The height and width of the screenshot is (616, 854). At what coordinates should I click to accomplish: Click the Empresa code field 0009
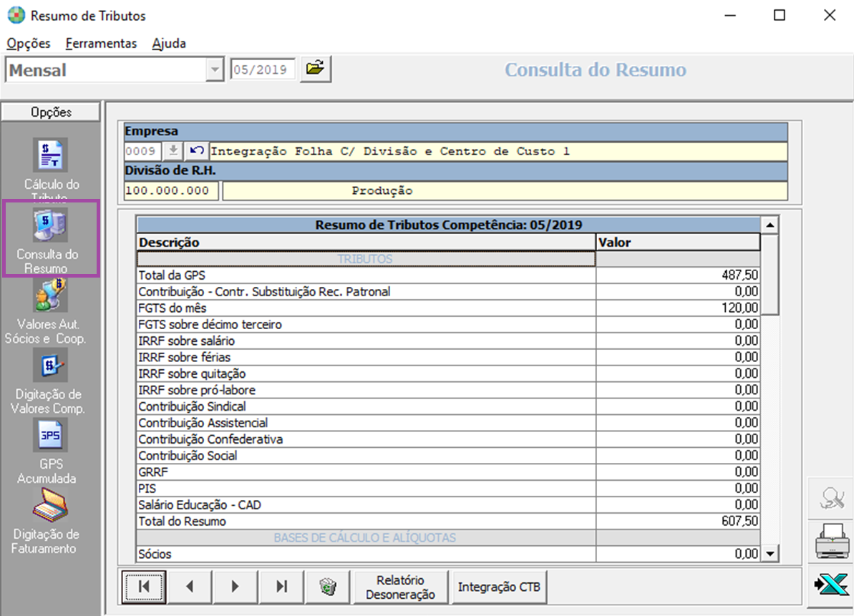click(x=142, y=151)
